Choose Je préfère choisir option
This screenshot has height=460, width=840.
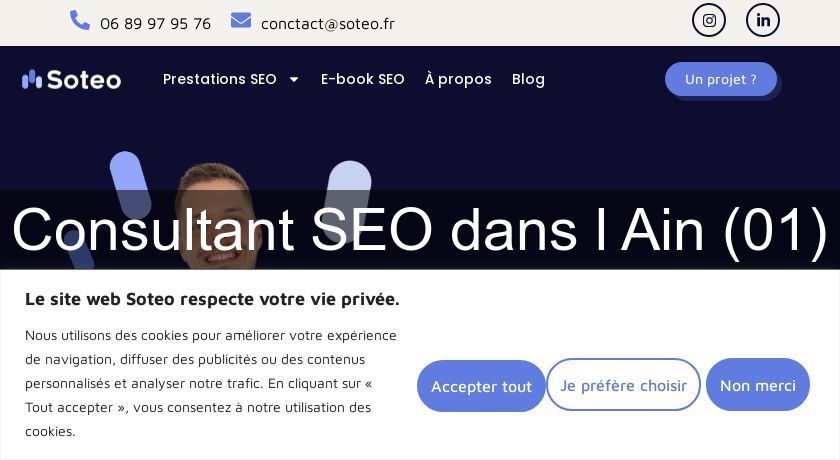tap(623, 385)
